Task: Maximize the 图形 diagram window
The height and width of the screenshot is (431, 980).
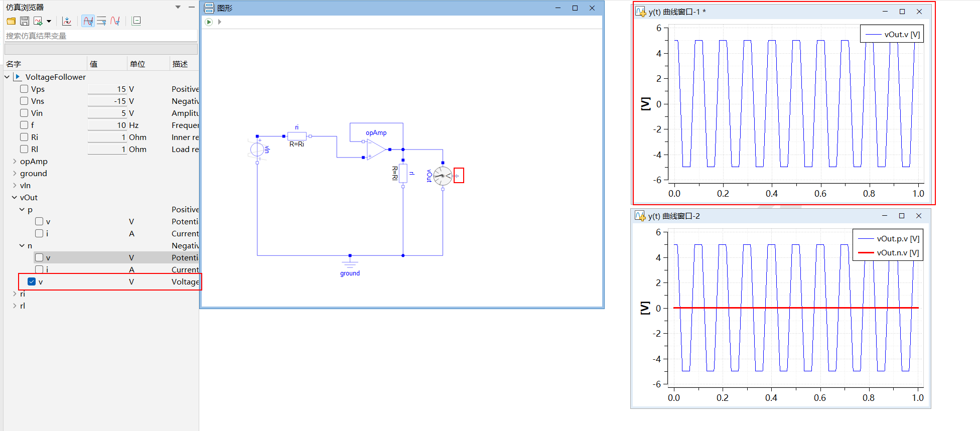Action: (x=575, y=8)
